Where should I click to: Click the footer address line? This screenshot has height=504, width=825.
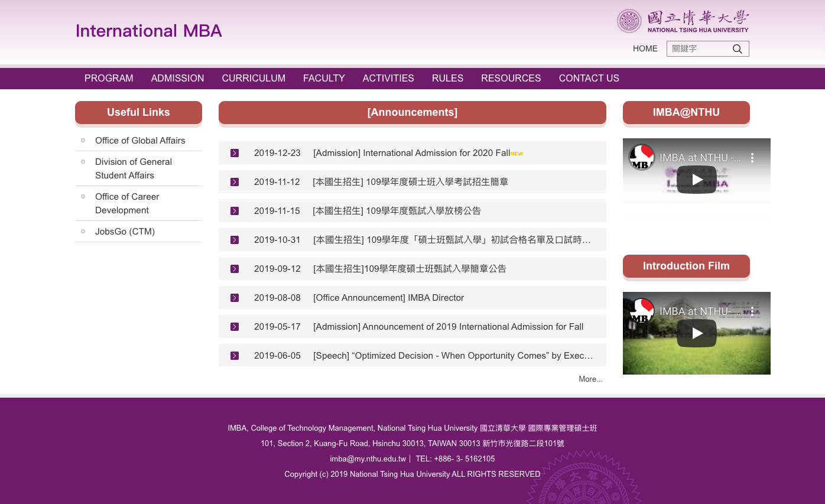tap(412, 444)
